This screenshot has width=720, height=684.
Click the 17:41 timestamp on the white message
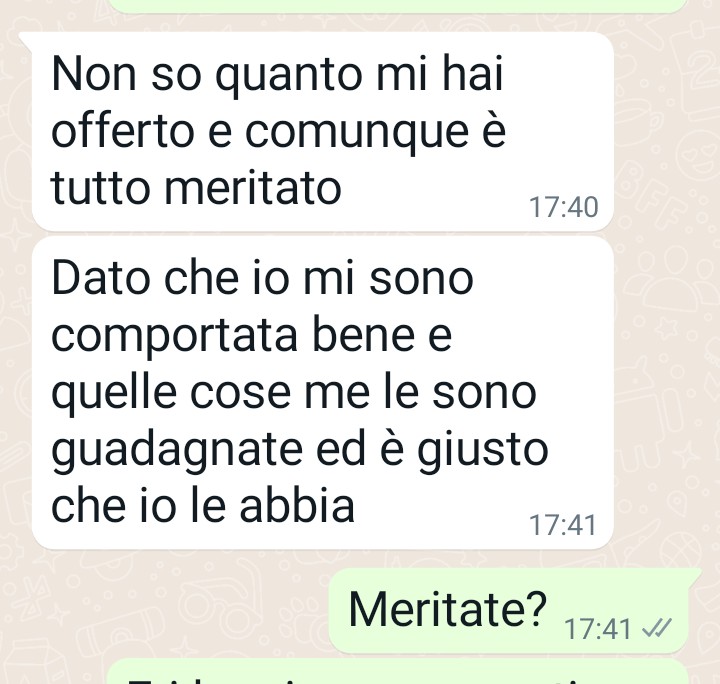[563, 525]
